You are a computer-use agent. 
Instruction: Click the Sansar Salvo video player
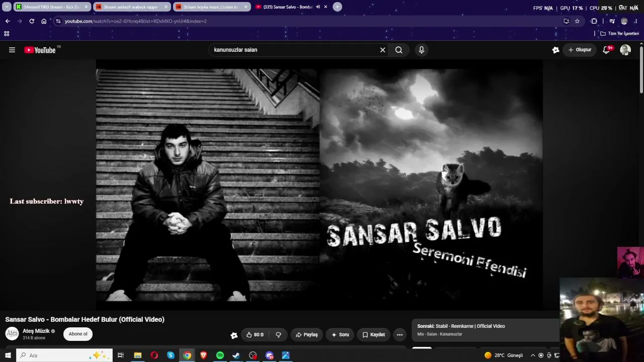coord(319,185)
